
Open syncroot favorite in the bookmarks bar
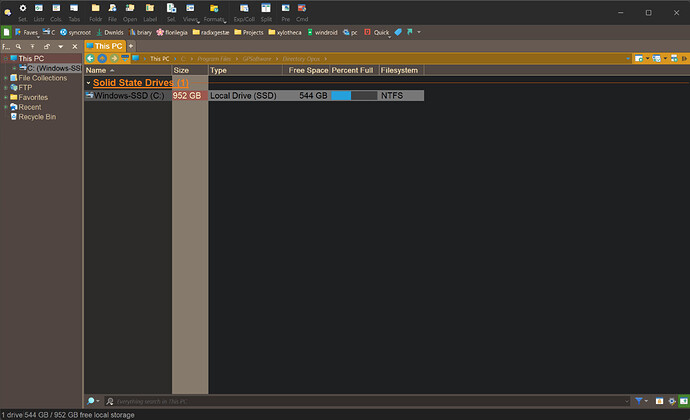click(x=76, y=32)
